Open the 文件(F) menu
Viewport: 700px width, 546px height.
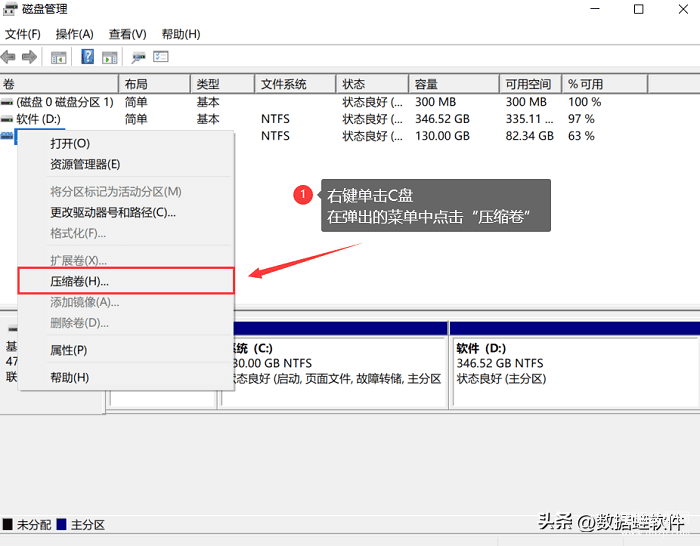click(x=23, y=34)
